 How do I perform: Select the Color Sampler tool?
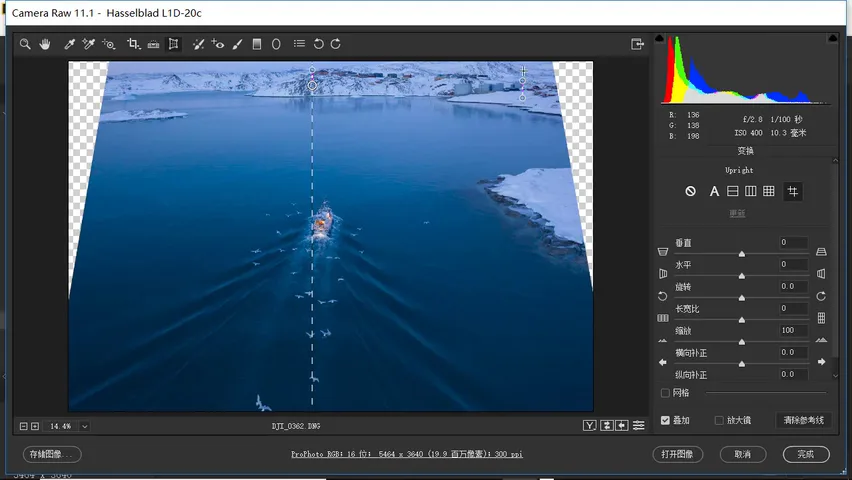(x=89, y=44)
